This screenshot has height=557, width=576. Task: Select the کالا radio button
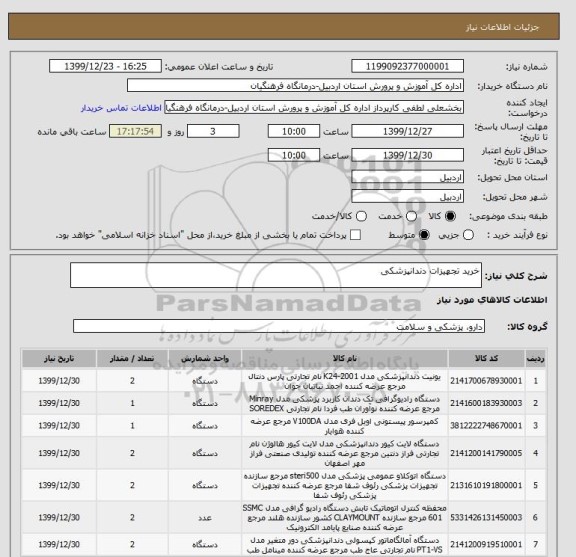[x=450, y=216]
